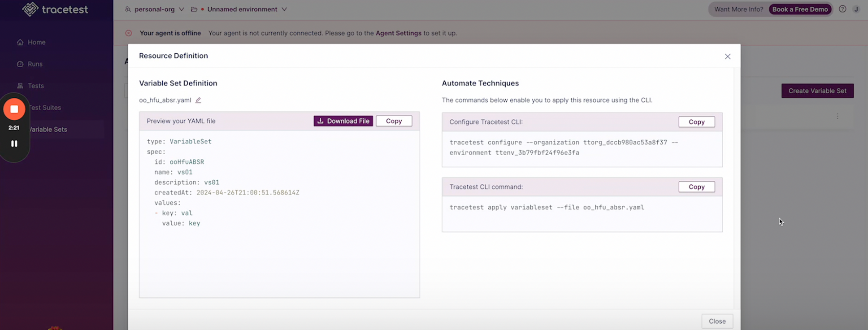Click the 'type: VariableSet' line
The height and width of the screenshot is (330, 868).
(179, 141)
